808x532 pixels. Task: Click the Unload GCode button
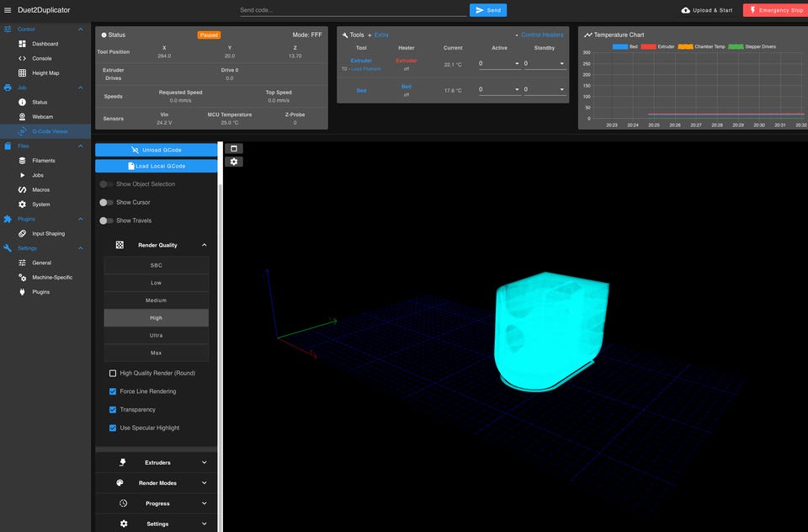tap(157, 150)
